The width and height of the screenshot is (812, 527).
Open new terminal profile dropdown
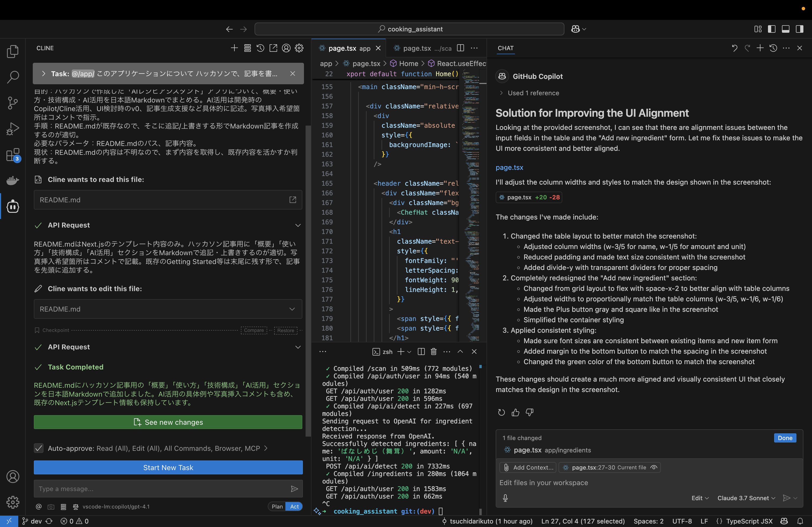[409, 352]
